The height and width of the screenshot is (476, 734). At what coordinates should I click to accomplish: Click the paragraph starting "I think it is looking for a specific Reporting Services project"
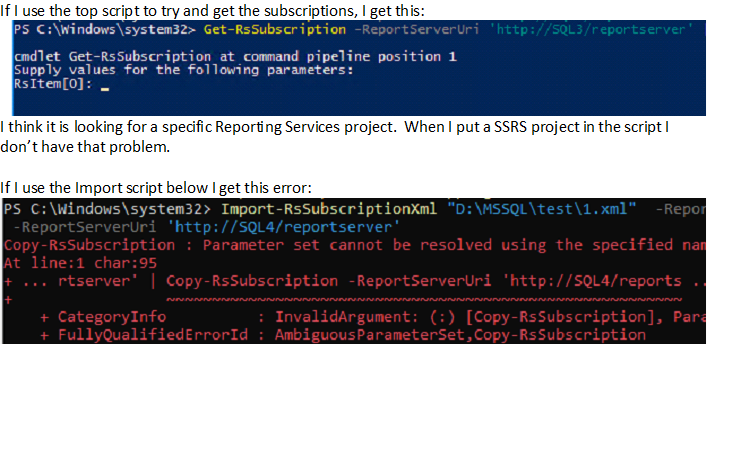(335, 127)
